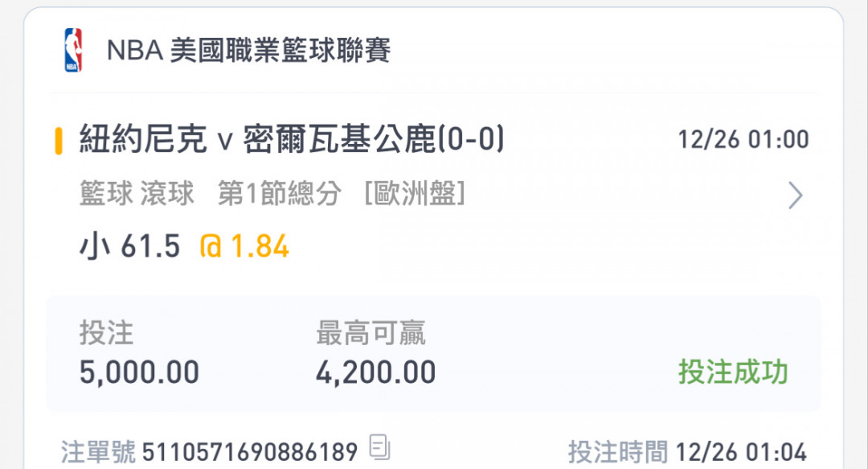868x469 pixels.
Task: Click the 第1節總分 market type label
Action: (x=280, y=194)
